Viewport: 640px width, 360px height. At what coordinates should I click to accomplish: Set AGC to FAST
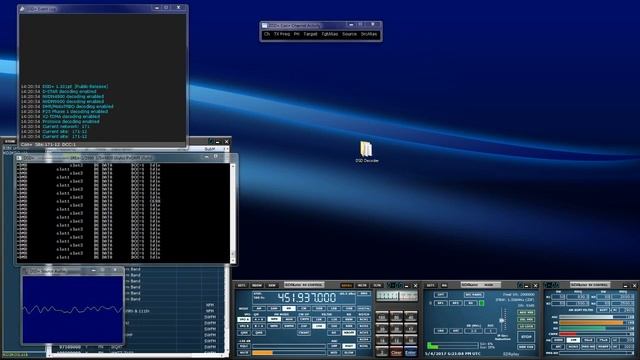(x=349, y=346)
